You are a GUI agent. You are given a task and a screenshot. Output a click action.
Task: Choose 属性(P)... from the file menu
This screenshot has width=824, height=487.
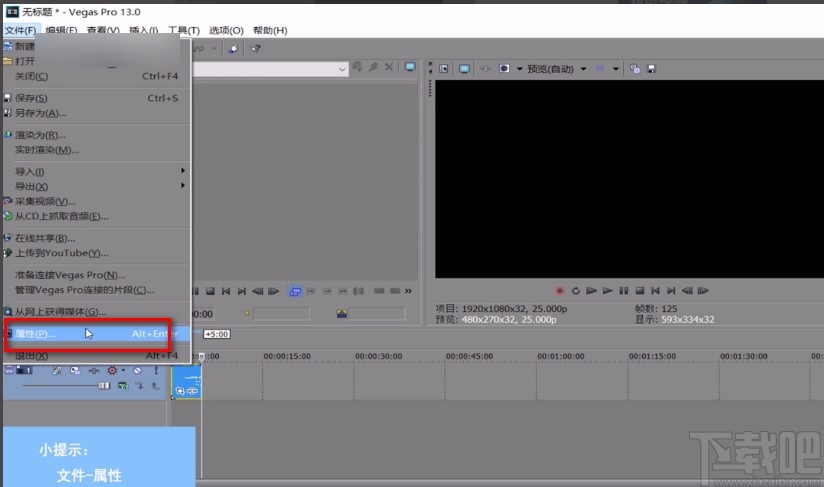coord(97,334)
